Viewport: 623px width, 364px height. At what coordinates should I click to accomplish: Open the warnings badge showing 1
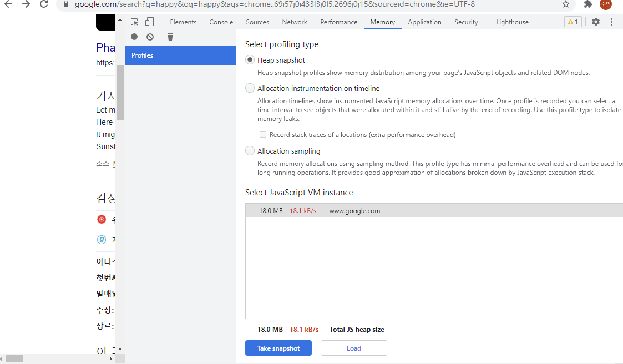(573, 22)
